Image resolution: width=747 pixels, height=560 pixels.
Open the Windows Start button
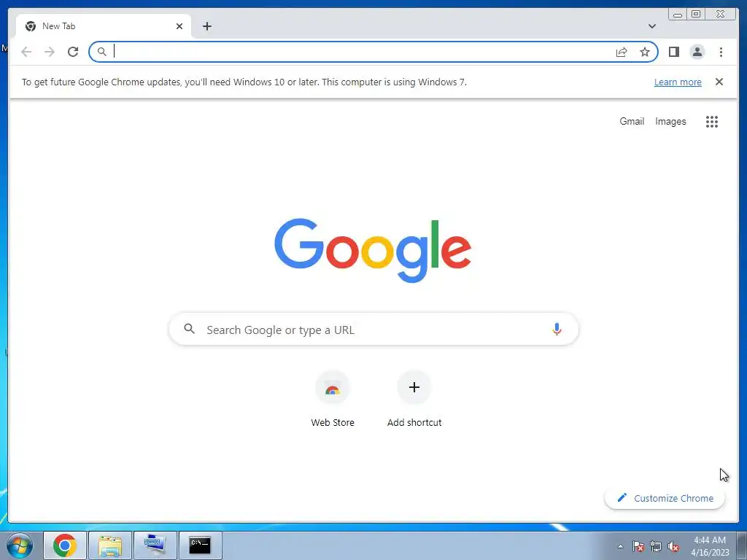(20, 545)
